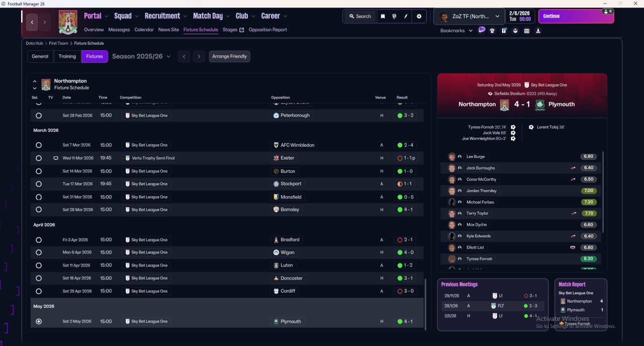Click the shield icon in the top toolbar
Image resolution: width=644 pixels, height=346 pixels.
(x=394, y=16)
